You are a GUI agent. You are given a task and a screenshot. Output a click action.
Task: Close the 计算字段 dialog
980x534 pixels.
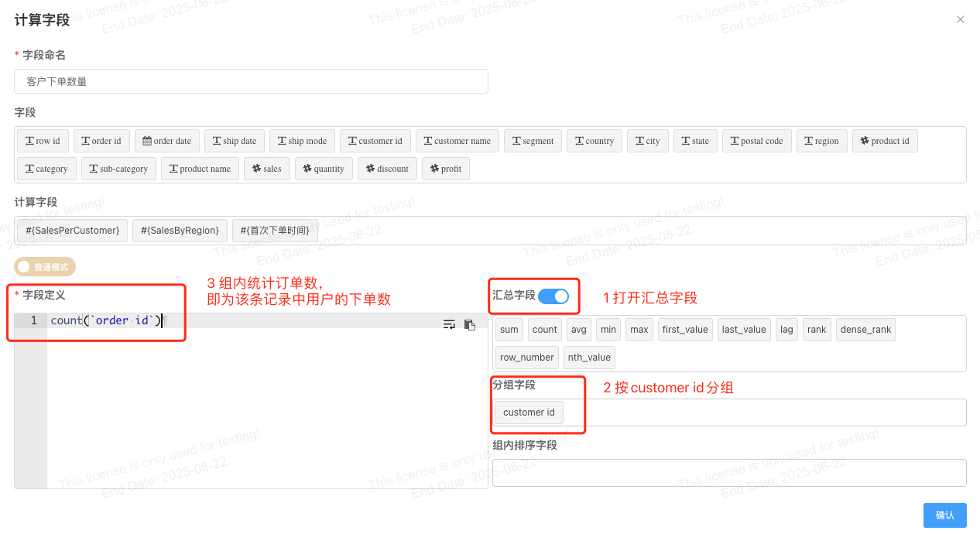[960, 19]
